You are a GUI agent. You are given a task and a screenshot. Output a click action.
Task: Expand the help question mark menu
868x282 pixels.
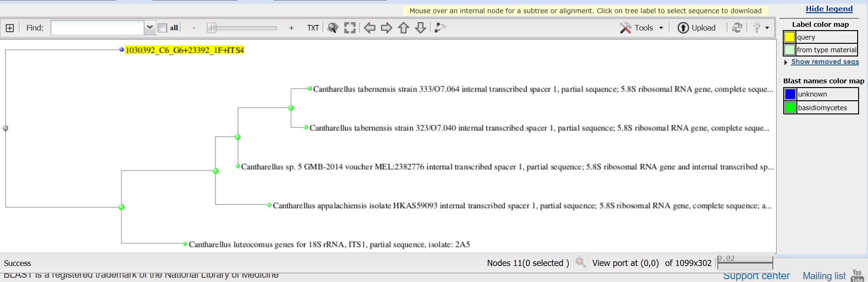point(761,28)
